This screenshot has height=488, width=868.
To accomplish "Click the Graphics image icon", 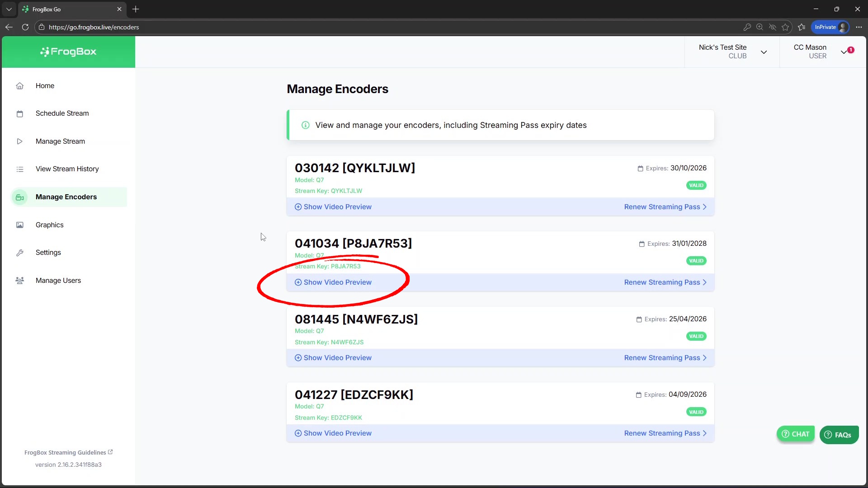I will [x=20, y=225].
